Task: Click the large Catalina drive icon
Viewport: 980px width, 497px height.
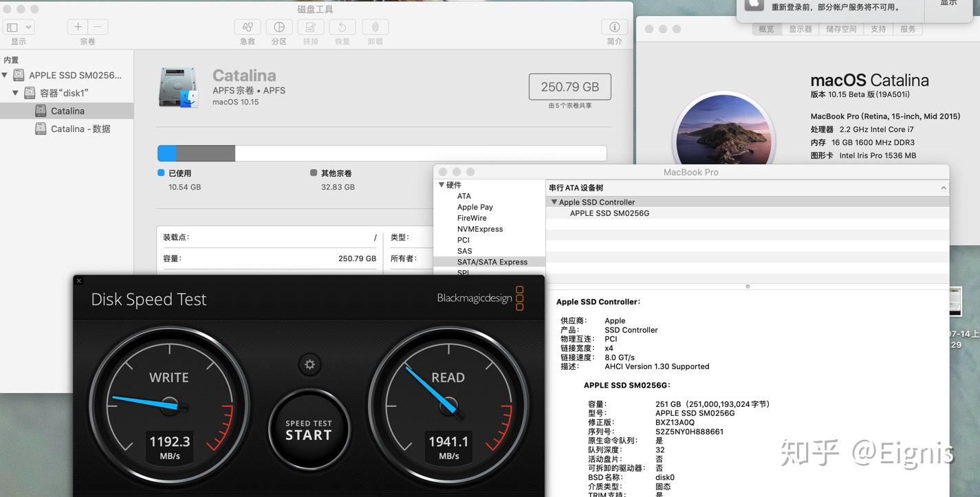Action: click(178, 87)
